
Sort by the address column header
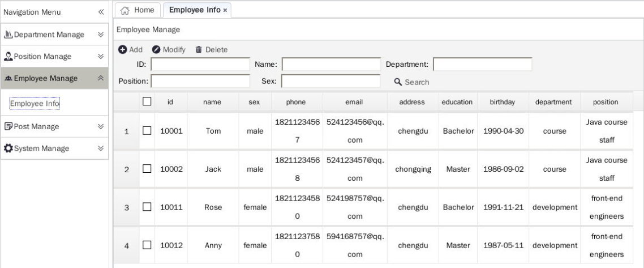coord(413,102)
